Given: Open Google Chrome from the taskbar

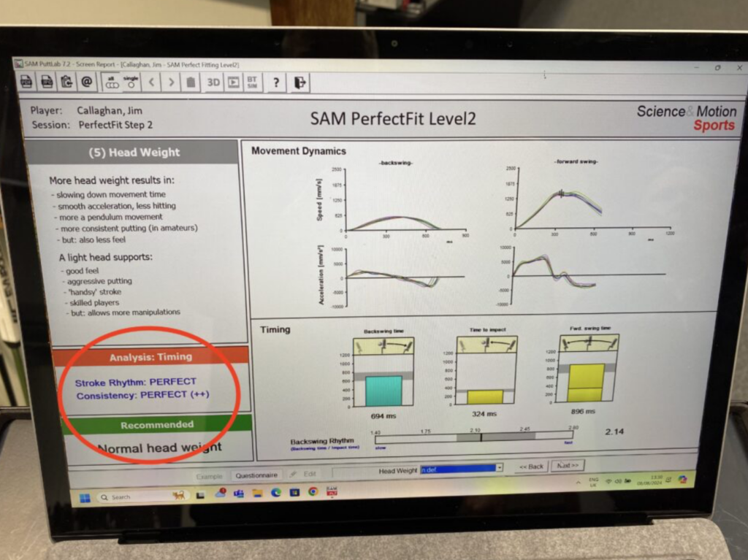Looking at the screenshot, I should click(313, 491).
